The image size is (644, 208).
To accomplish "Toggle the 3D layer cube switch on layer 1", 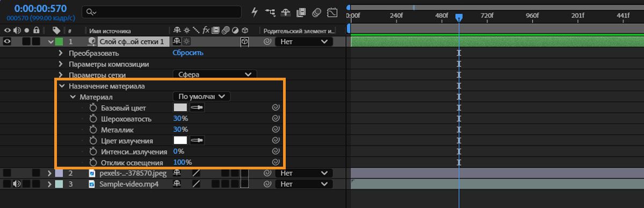I will [x=244, y=41].
